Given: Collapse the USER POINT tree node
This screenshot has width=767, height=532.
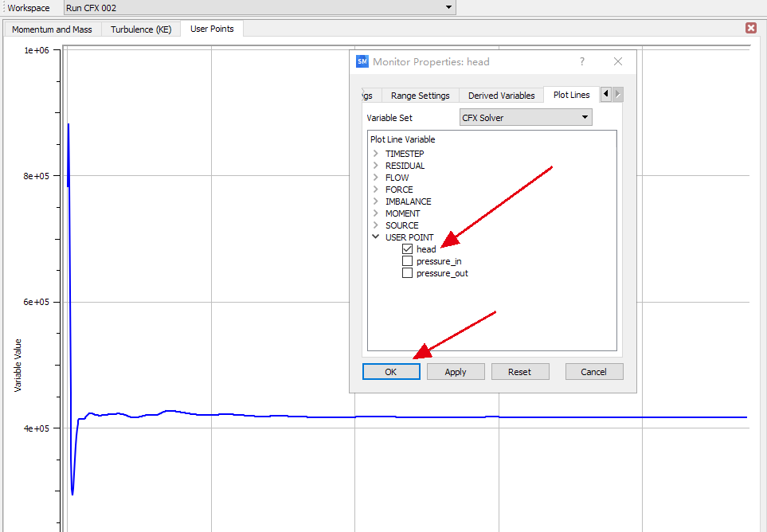Looking at the screenshot, I should click(x=376, y=237).
